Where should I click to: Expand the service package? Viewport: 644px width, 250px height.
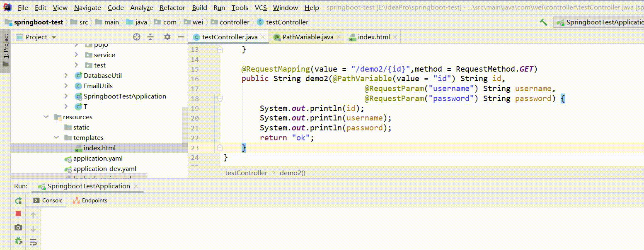[x=76, y=55]
